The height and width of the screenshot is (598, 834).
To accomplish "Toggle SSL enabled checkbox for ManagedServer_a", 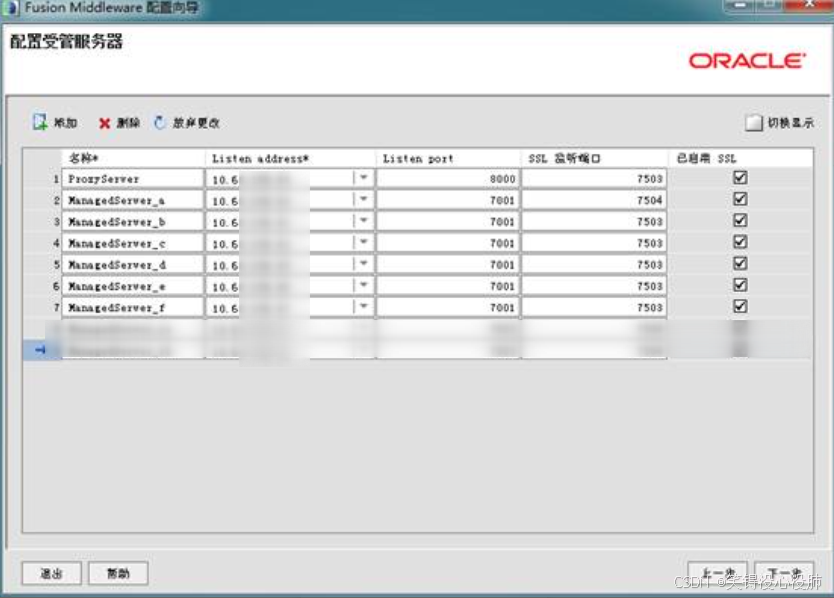I will tap(740, 199).
